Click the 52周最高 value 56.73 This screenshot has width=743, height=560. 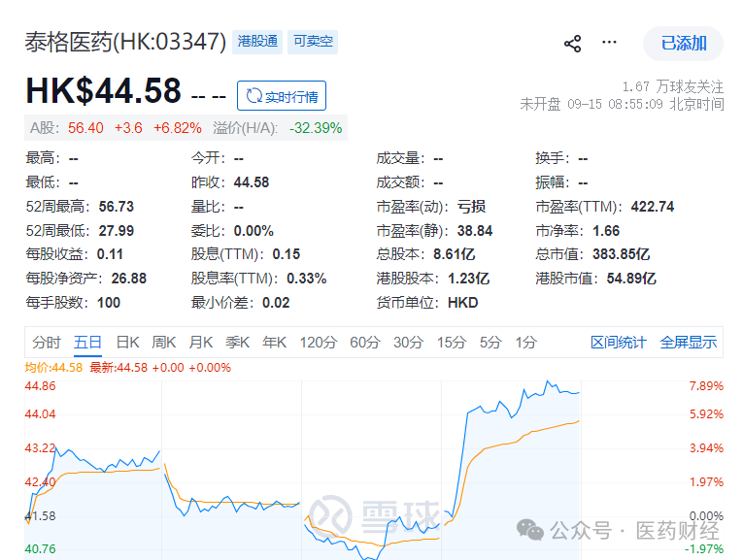click(117, 207)
